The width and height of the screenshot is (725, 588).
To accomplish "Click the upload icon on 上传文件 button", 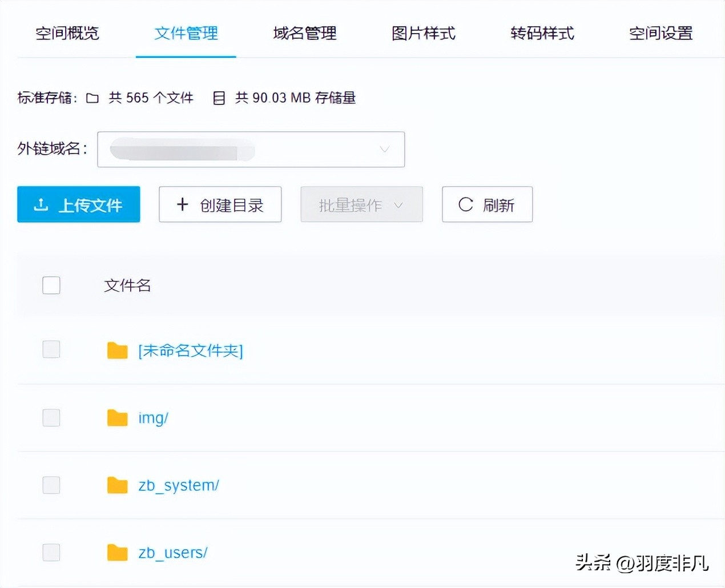I will pos(41,204).
